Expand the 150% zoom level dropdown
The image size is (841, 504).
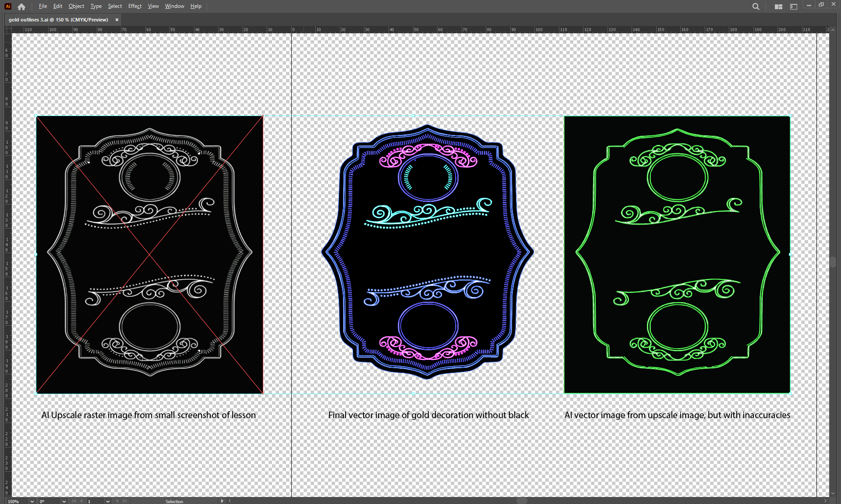(x=32, y=501)
